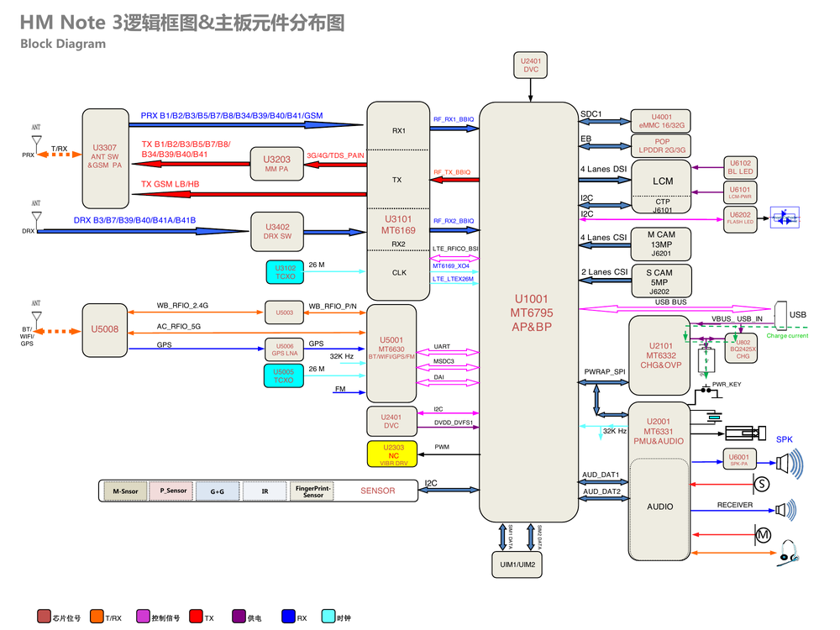840x630 pixels.
Task: Select the M CAM 13MP J6201 block
Action: point(661,244)
